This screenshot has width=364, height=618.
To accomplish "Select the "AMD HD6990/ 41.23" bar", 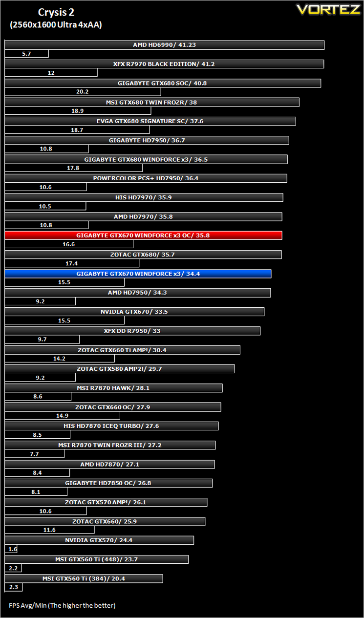I will pos(164,45).
